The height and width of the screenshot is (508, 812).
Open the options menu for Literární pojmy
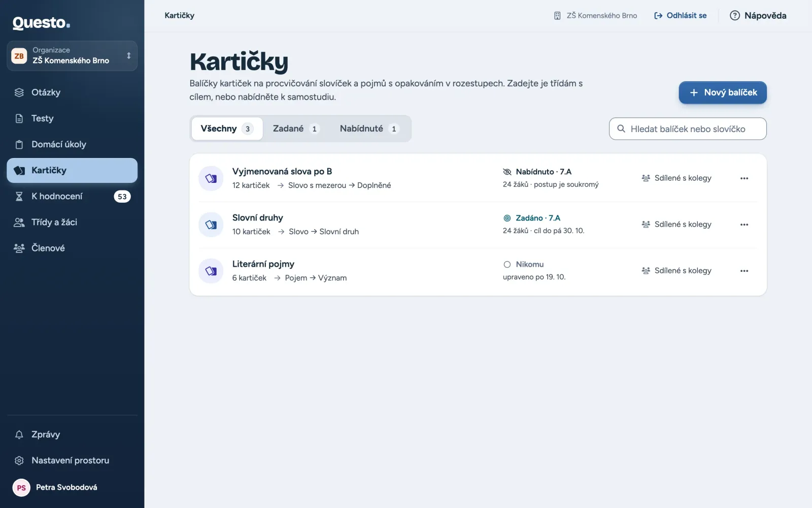pos(744,271)
